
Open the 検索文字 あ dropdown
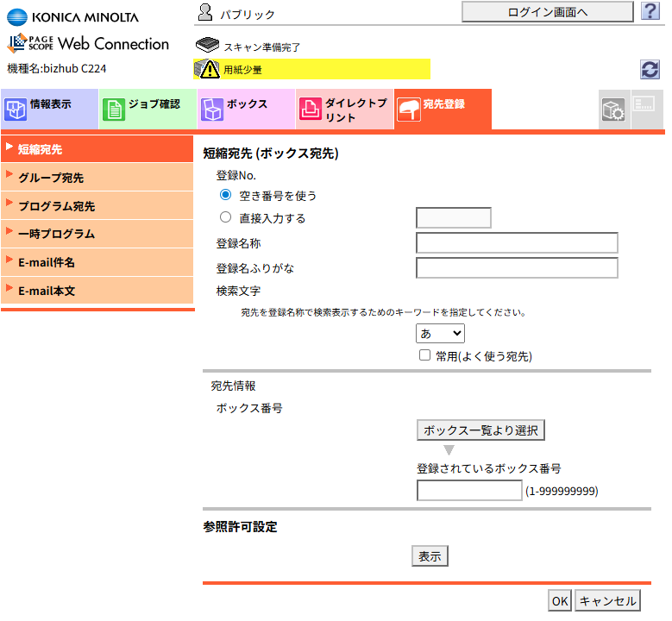pyautogui.click(x=440, y=334)
